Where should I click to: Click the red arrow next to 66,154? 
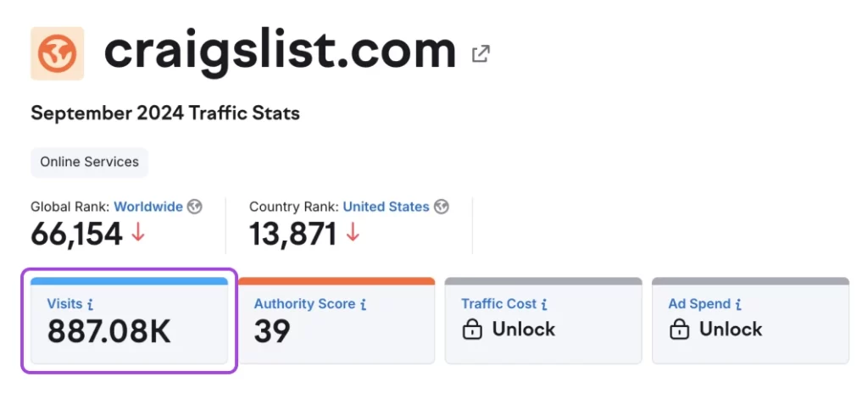pyautogui.click(x=138, y=233)
